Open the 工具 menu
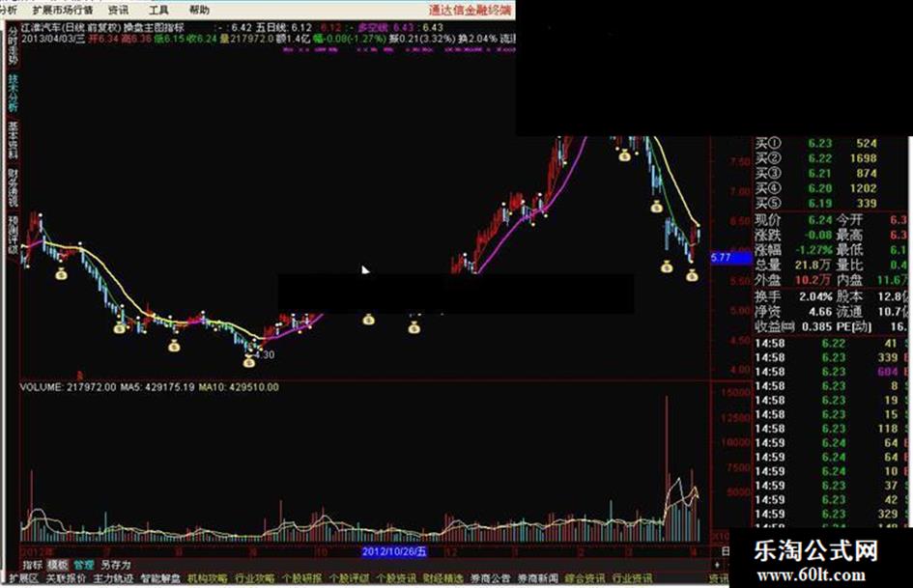913x588 pixels. click(x=158, y=10)
